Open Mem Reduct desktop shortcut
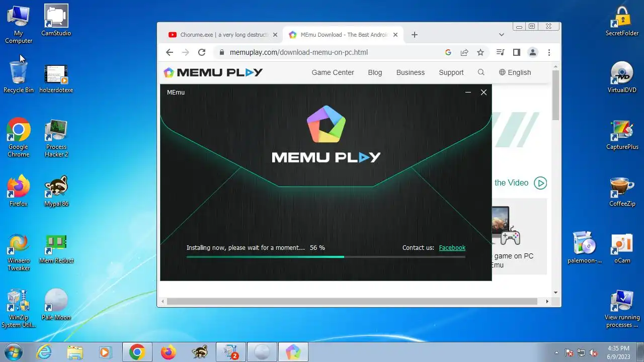644x362 pixels. (56, 248)
